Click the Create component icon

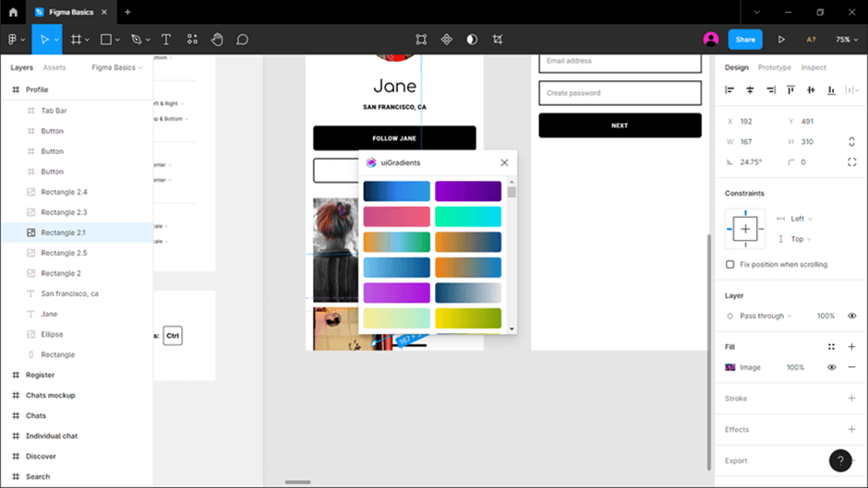point(447,40)
